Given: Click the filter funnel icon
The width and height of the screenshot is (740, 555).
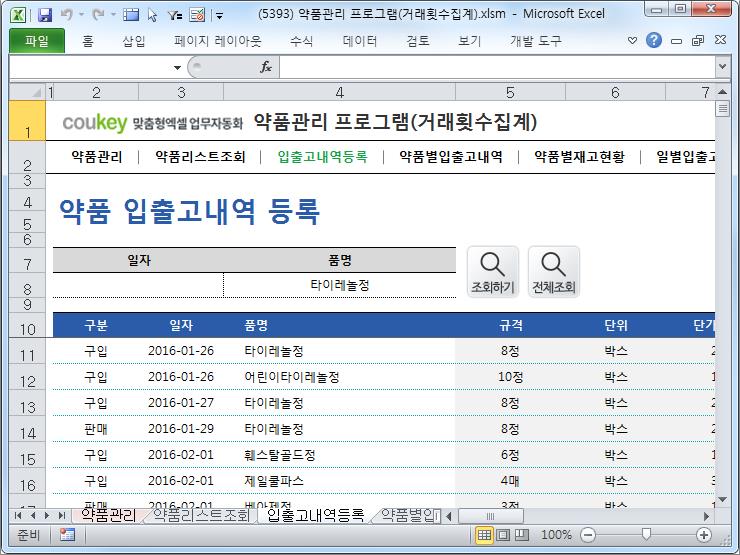Looking at the screenshot, I should point(175,16).
